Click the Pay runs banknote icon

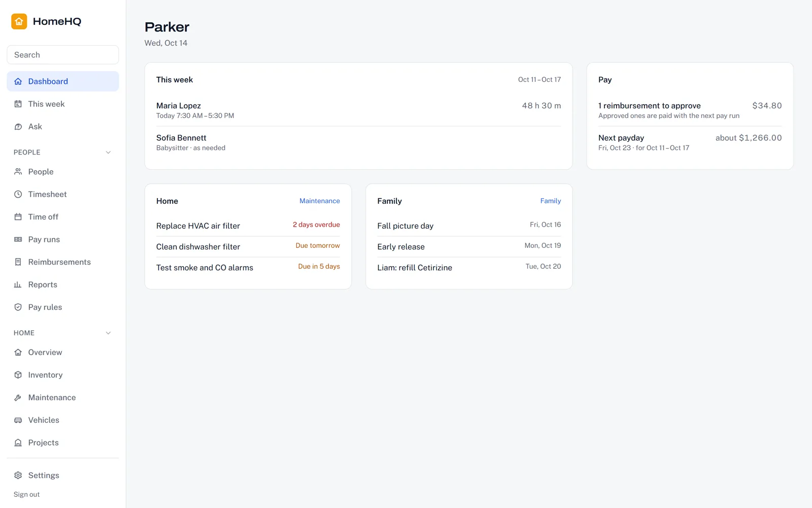click(x=18, y=239)
